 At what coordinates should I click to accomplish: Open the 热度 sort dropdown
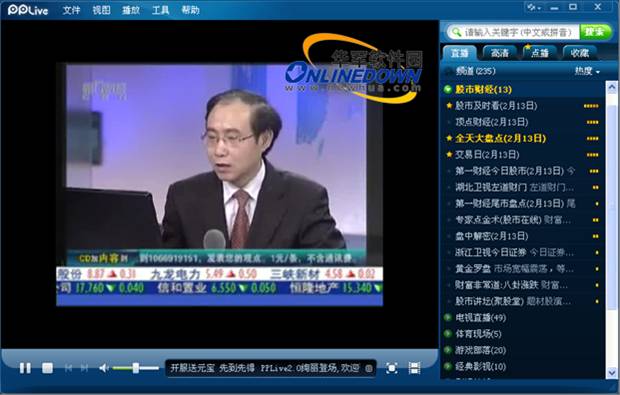coord(587,71)
